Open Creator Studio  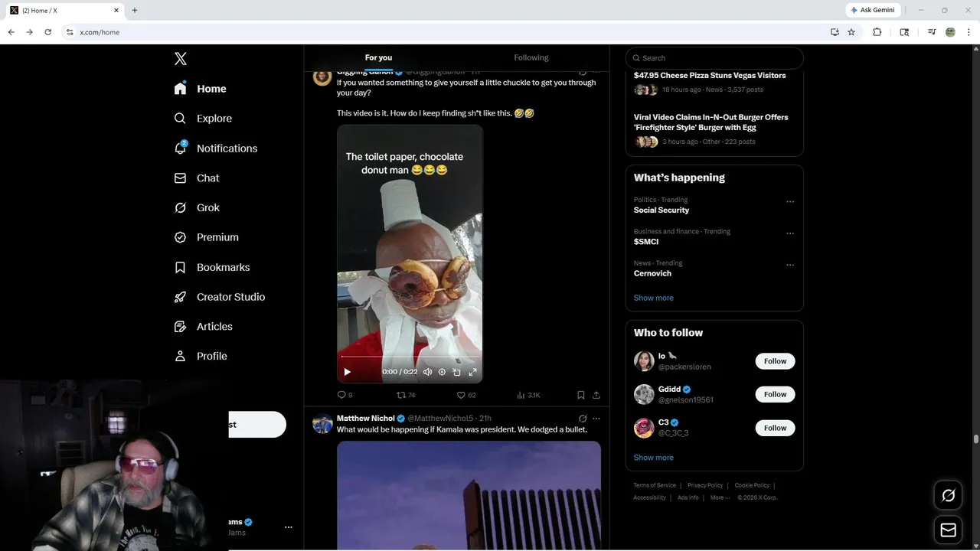coord(220,297)
